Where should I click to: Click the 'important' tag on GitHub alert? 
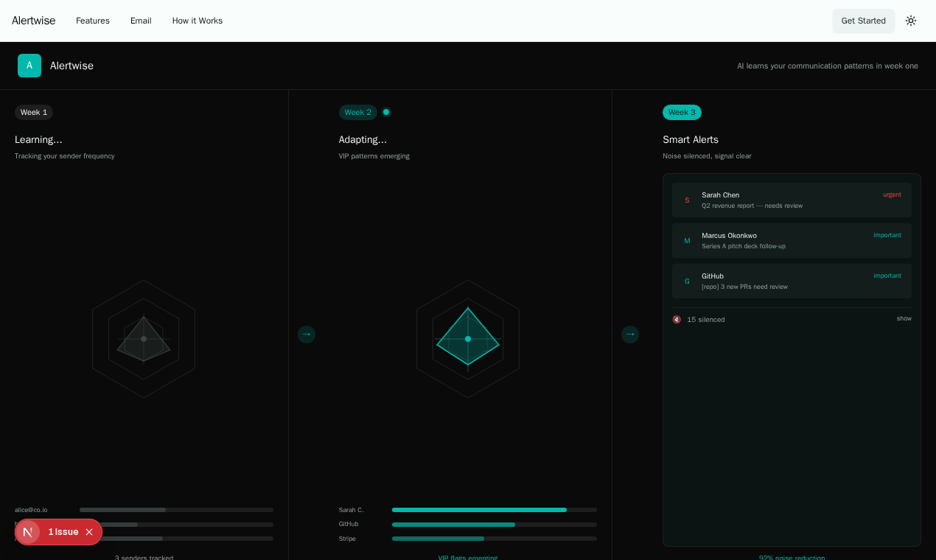(x=887, y=276)
